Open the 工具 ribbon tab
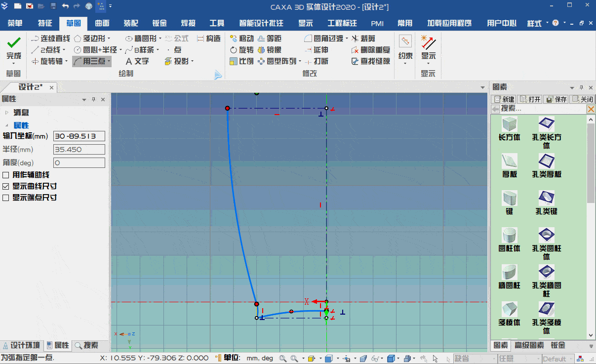This screenshot has width=596, height=364. click(x=217, y=23)
